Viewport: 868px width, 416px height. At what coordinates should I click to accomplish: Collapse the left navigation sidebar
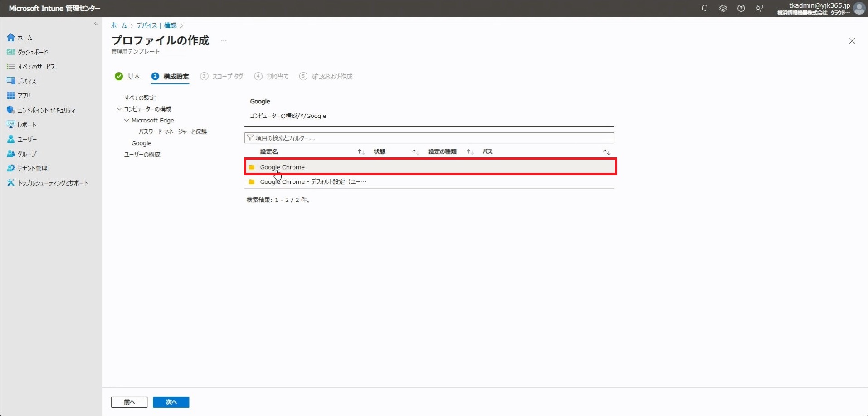[96, 24]
